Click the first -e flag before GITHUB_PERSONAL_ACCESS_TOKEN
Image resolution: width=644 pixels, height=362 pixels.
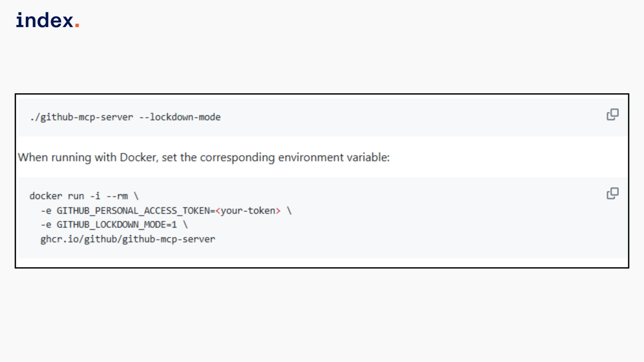pos(46,211)
